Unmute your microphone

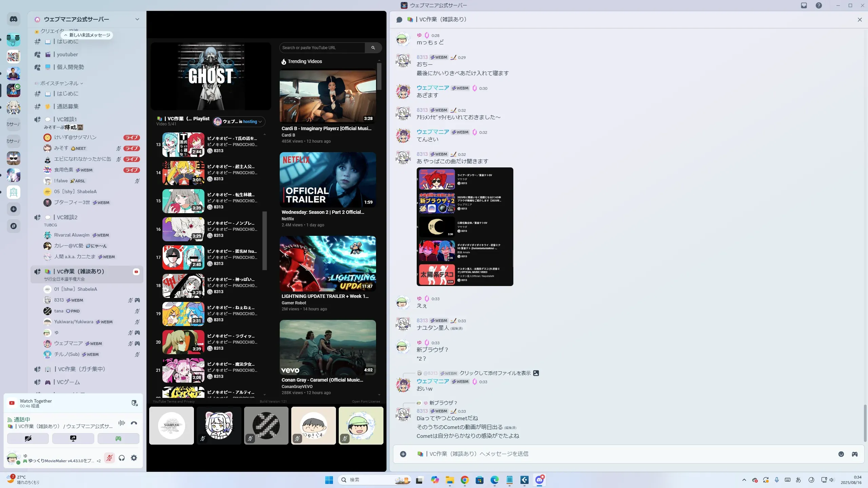pos(109,458)
